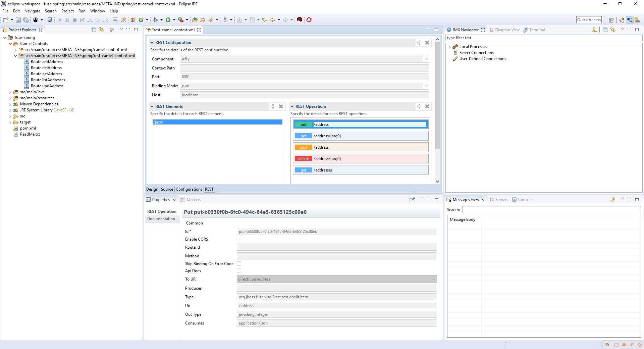Click the Quick Access button
The image size is (644, 349).
(589, 19)
